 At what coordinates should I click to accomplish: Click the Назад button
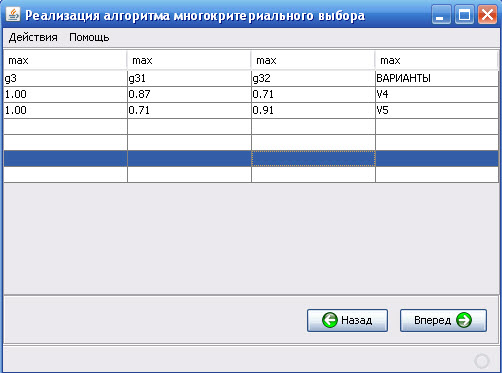click(347, 320)
